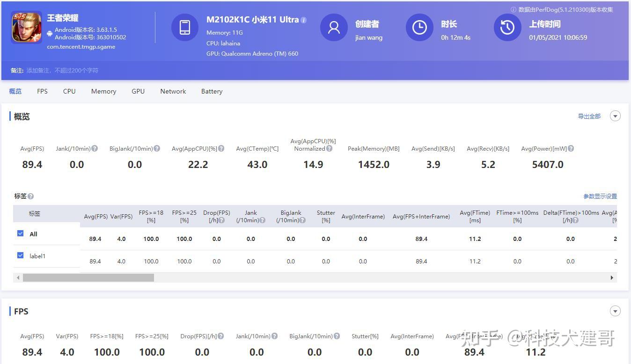Open help icon in BigJank table column header

(x=302, y=220)
